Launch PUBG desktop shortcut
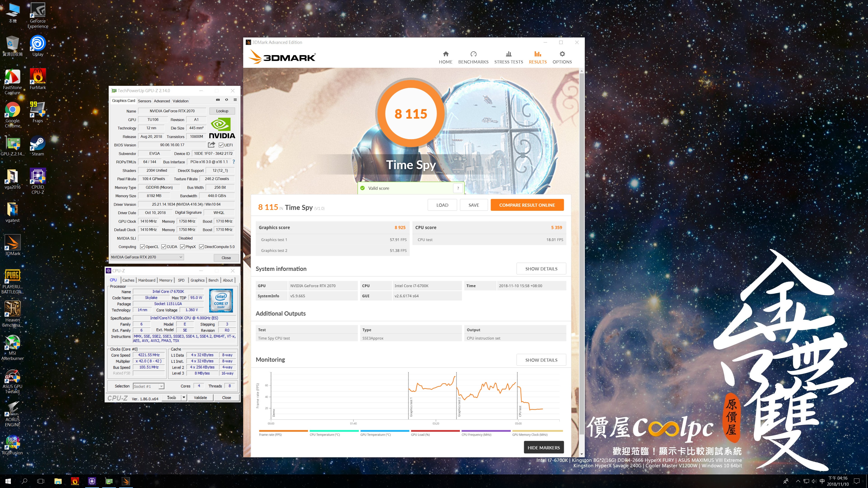 (12, 281)
